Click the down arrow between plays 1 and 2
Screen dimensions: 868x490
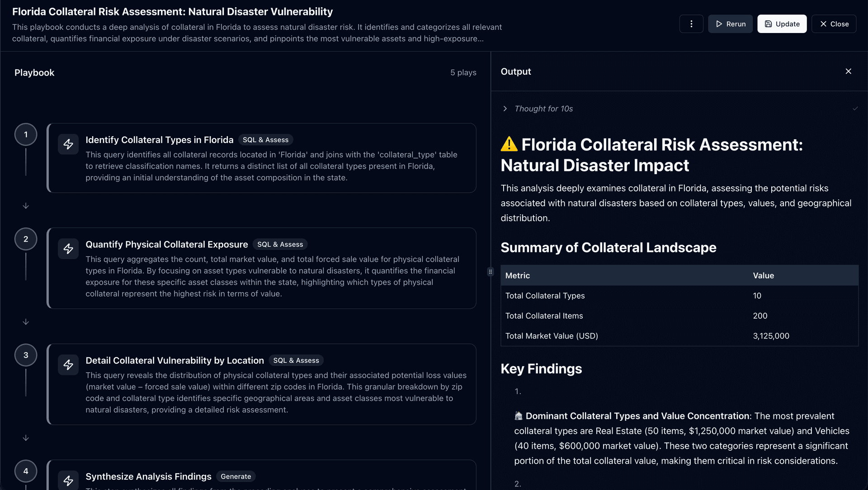26,205
